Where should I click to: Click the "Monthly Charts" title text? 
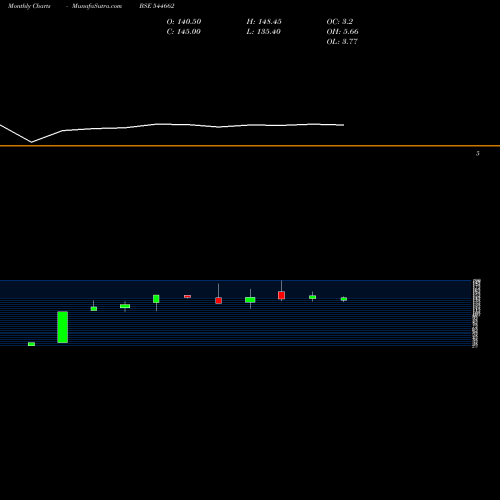(29, 6)
